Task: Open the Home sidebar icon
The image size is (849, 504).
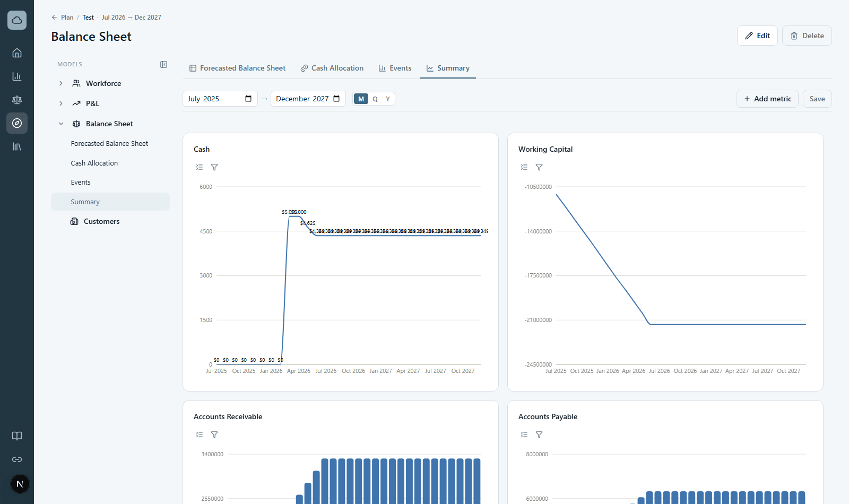Action: tap(17, 53)
